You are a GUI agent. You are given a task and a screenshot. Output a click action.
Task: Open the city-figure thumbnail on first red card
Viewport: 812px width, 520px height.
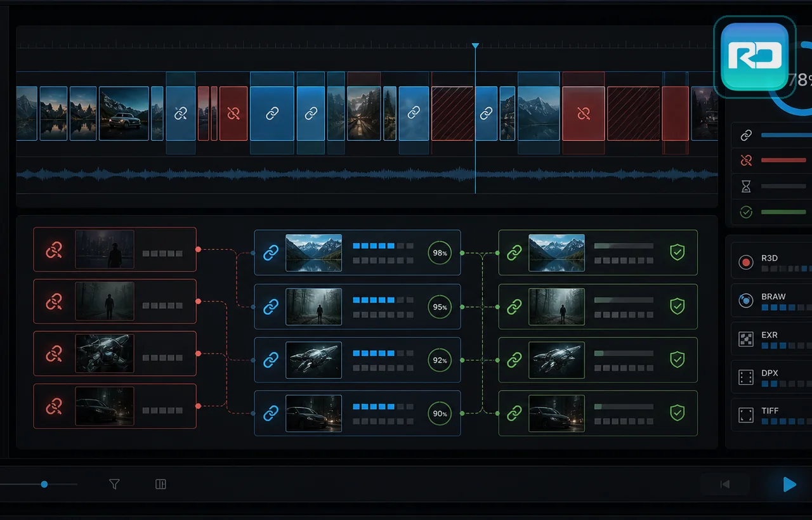tap(105, 250)
